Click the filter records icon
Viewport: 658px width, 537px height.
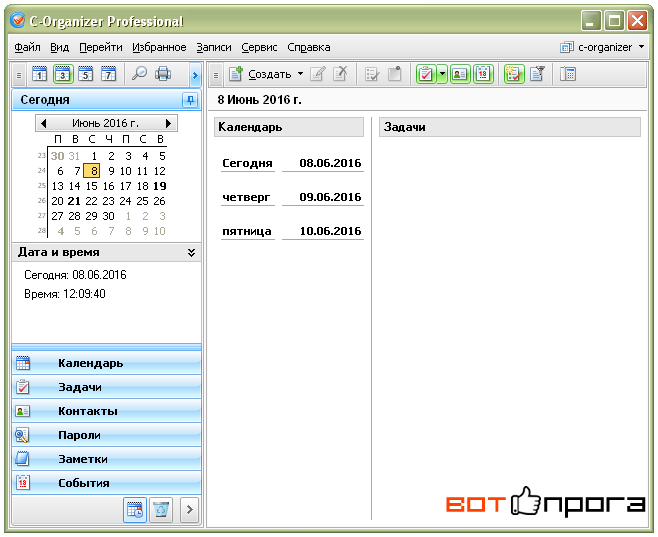(537, 74)
